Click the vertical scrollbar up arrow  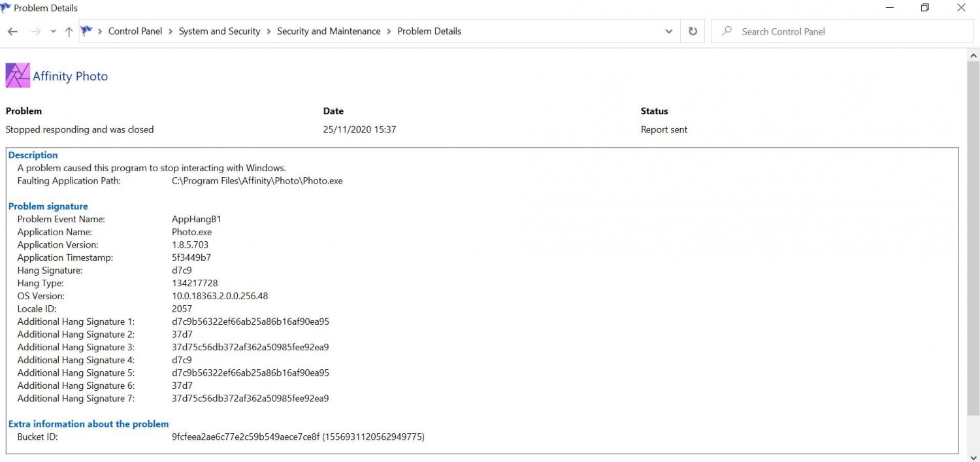point(972,56)
